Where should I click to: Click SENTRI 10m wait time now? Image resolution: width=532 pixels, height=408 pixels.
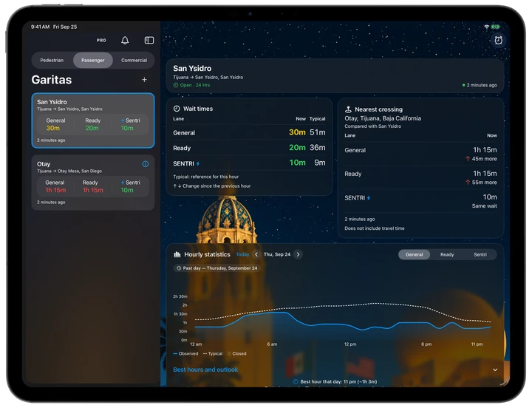[297, 163]
